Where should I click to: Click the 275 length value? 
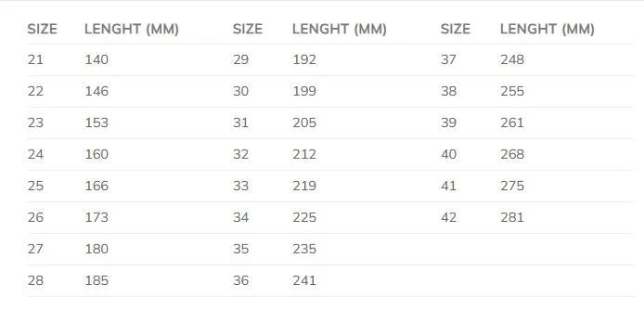[512, 186]
